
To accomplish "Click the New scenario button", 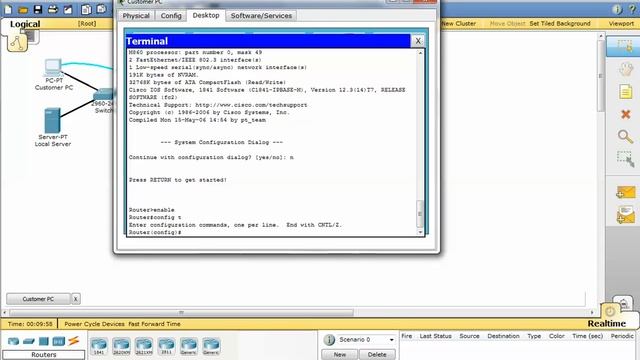I will point(340,354).
